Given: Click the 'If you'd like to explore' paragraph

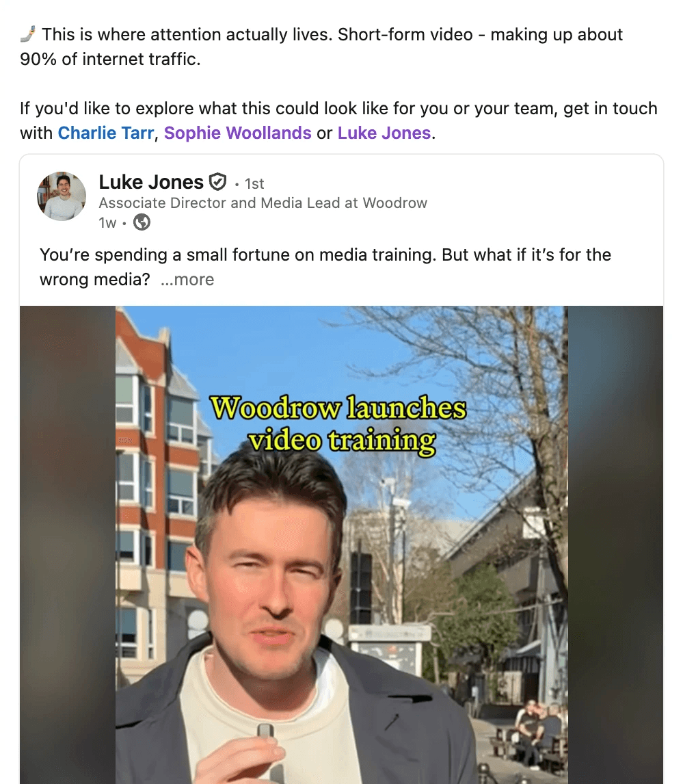Looking at the screenshot, I should pos(338,120).
